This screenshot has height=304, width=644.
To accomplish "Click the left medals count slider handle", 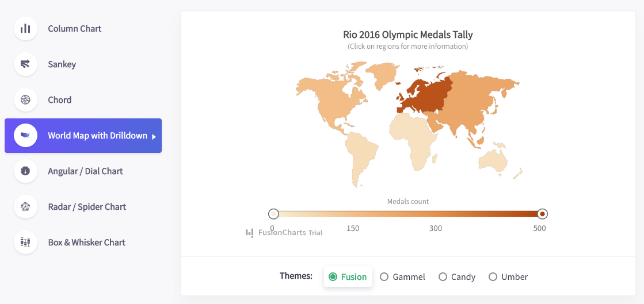I will 273,214.
